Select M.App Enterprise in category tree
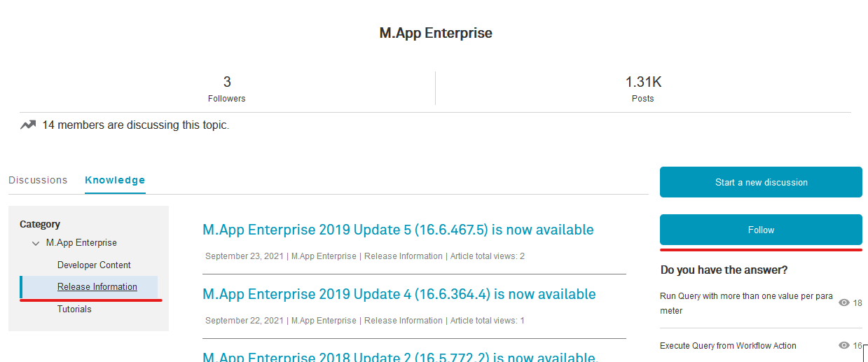The height and width of the screenshot is (362, 868). 81,243
